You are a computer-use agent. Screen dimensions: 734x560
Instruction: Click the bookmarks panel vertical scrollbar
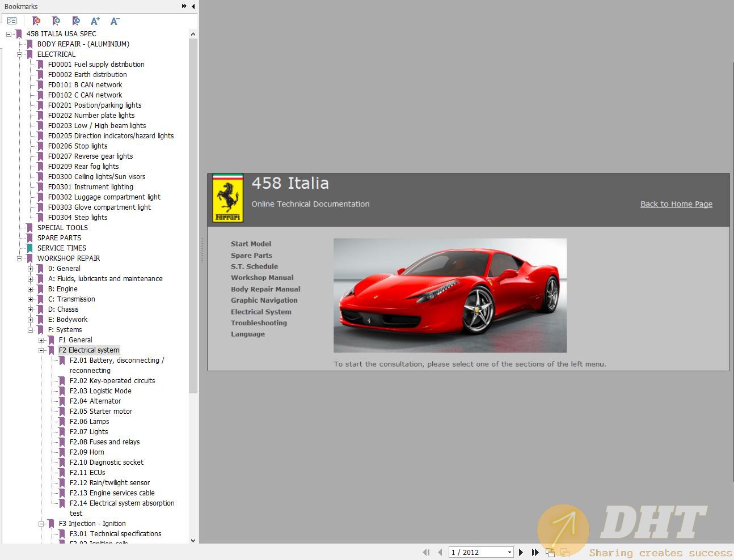(193, 215)
